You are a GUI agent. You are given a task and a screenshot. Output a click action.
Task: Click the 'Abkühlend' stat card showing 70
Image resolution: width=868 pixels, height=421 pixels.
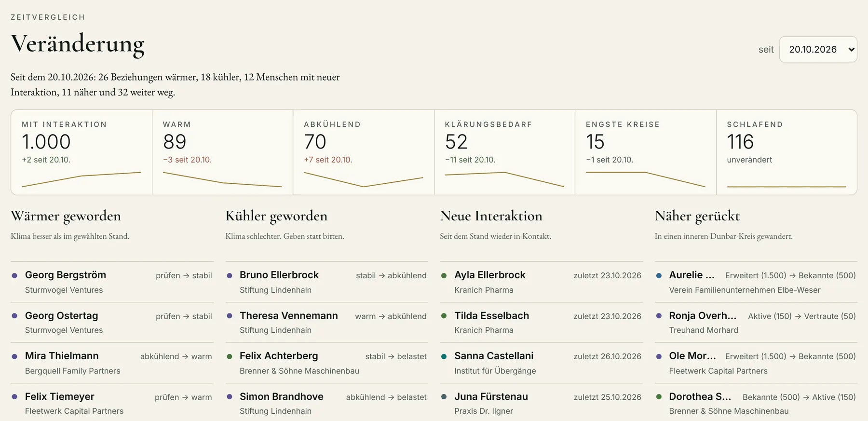click(x=364, y=152)
